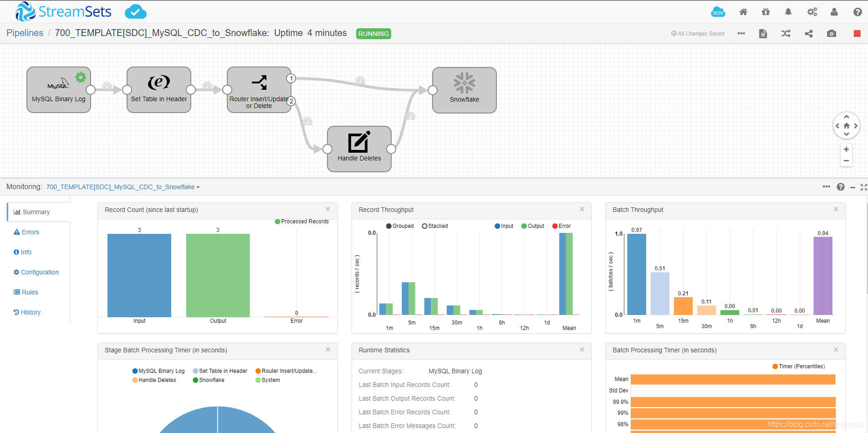Open administration gears icon
This screenshot has width=868, height=433.
point(812,12)
